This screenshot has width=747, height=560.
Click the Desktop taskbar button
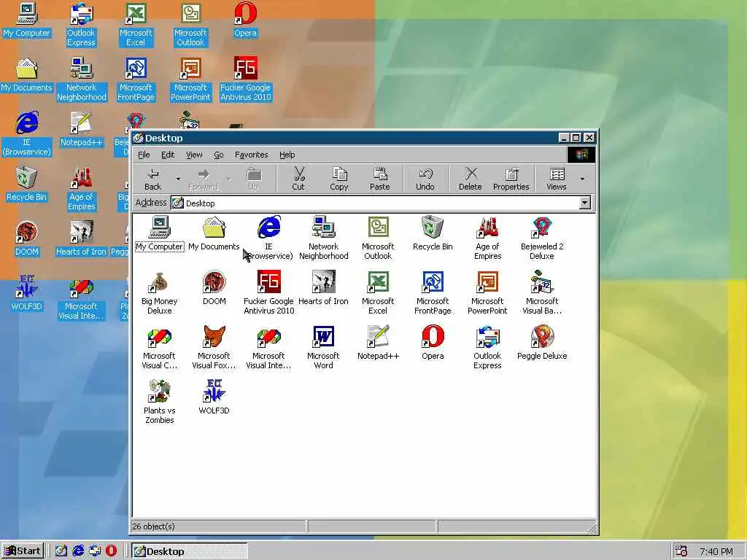point(190,551)
